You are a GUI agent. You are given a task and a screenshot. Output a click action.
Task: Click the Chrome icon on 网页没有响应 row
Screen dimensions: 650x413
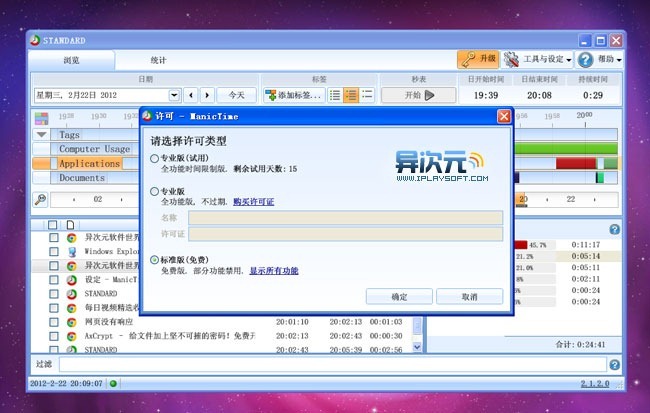pyautogui.click(x=71, y=322)
